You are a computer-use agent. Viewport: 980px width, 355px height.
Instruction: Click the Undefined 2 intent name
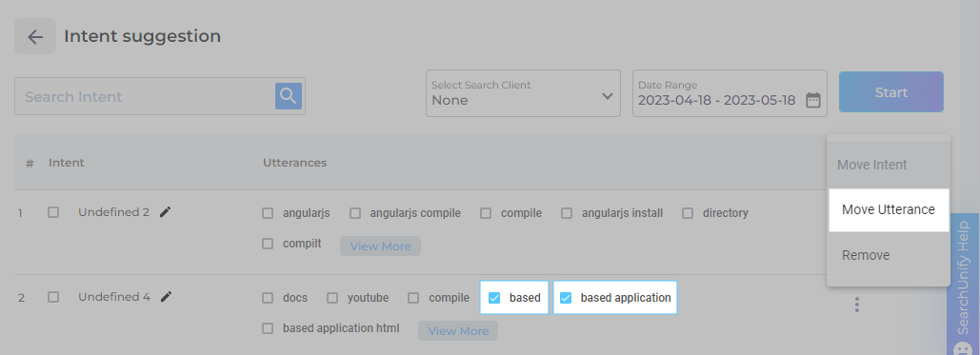point(113,212)
